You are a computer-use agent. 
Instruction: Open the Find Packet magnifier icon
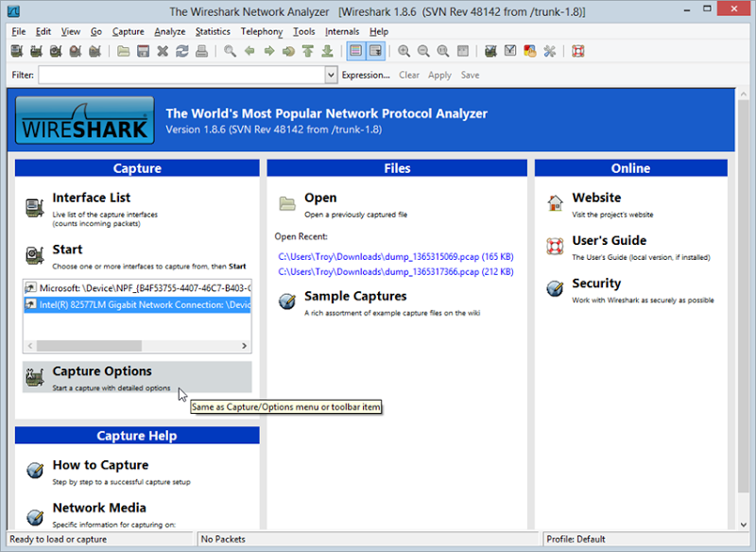[x=228, y=51]
